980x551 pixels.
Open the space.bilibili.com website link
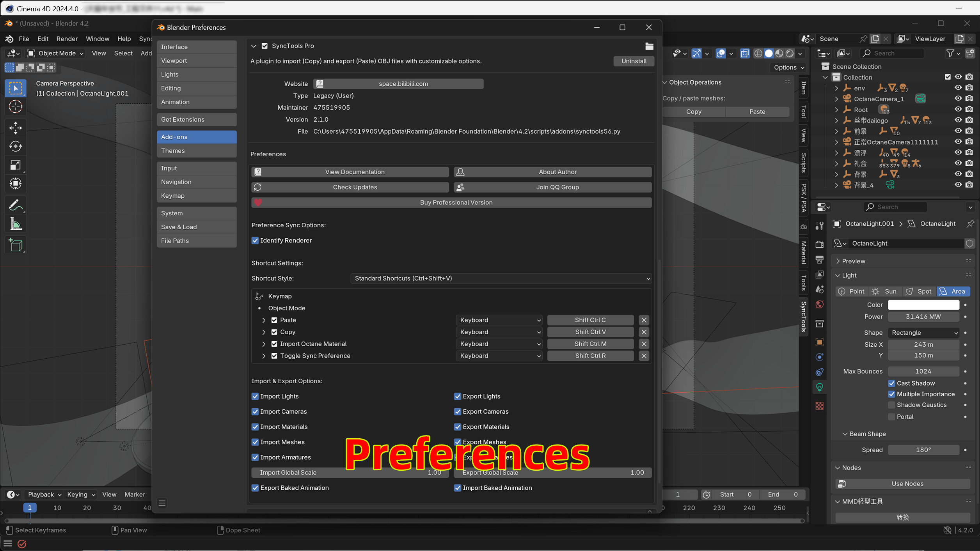point(398,84)
